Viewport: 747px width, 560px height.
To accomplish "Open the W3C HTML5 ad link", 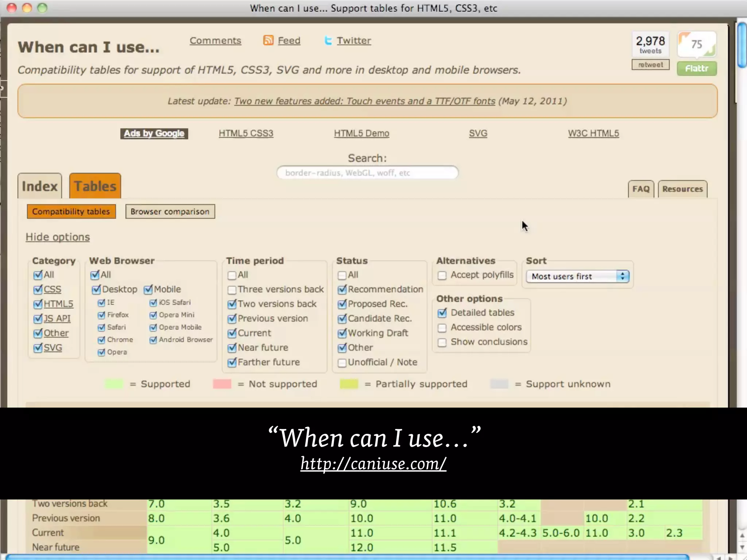I will pyautogui.click(x=593, y=133).
